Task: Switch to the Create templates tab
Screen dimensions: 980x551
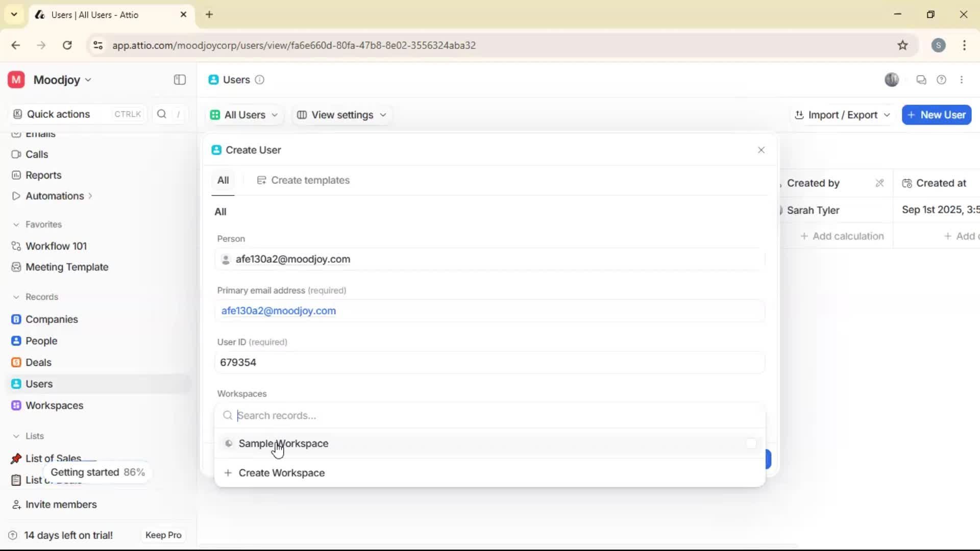Action: click(x=304, y=180)
